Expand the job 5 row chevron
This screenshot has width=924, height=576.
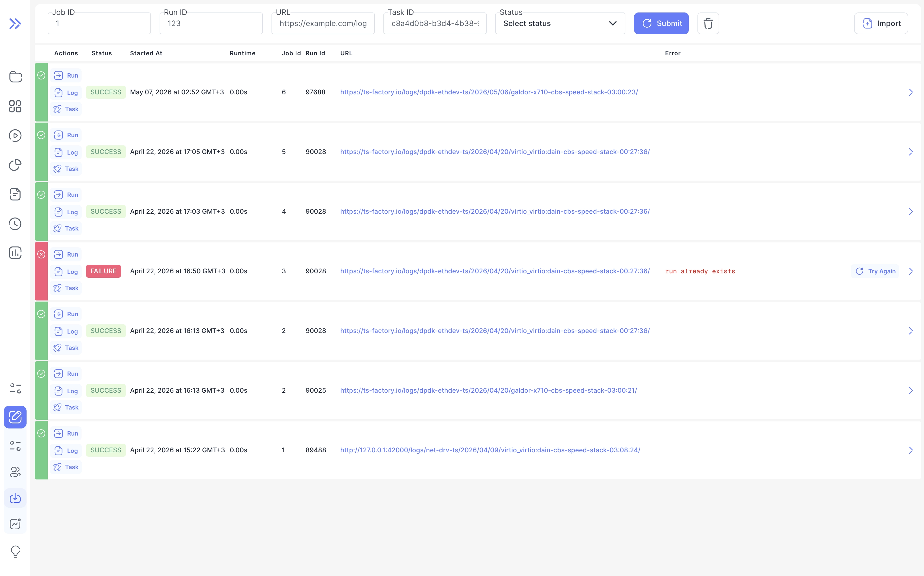tap(911, 152)
